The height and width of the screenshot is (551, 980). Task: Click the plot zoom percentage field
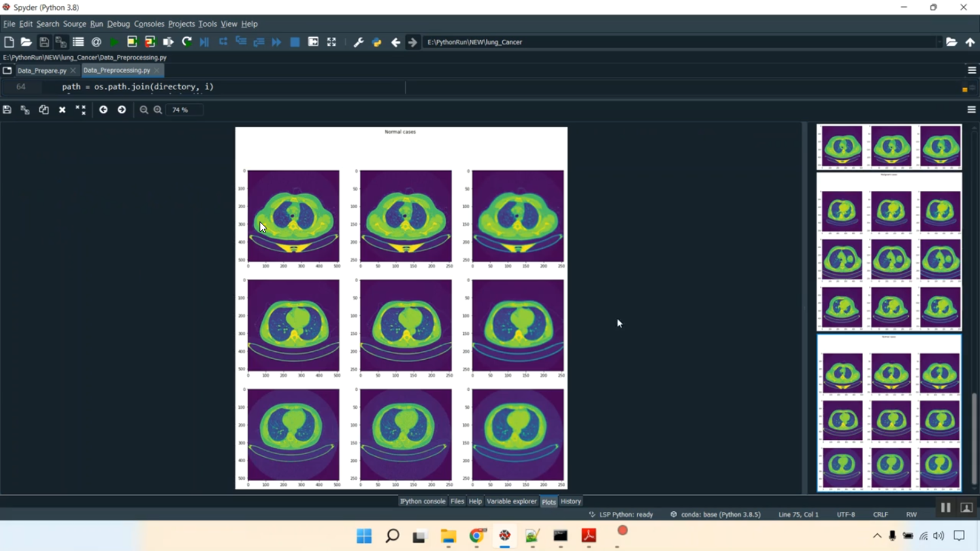pos(184,110)
